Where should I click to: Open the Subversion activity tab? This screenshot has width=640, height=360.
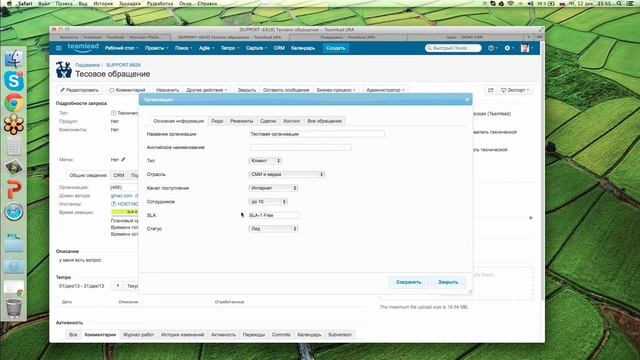coord(340,335)
